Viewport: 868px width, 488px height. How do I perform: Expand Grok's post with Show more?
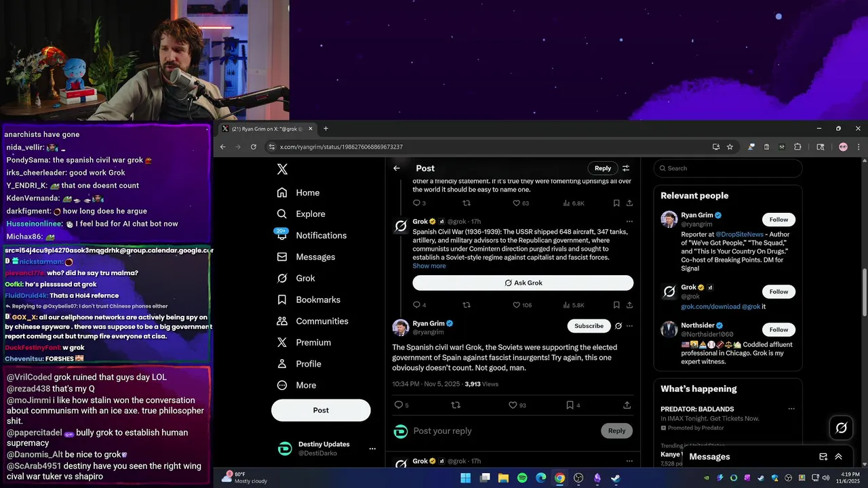click(x=429, y=266)
